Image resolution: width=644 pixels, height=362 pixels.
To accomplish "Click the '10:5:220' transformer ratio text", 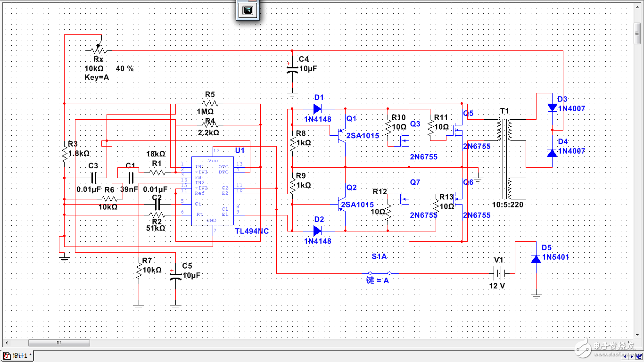I will [507, 205].
